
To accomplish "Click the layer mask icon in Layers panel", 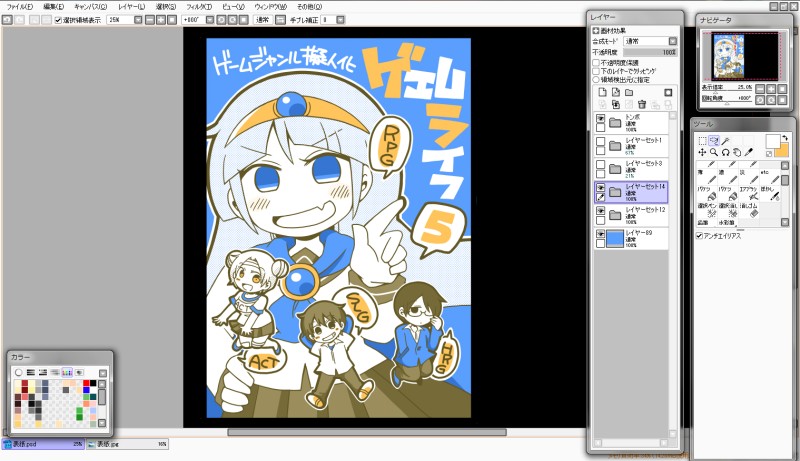I will coord(668,92).
